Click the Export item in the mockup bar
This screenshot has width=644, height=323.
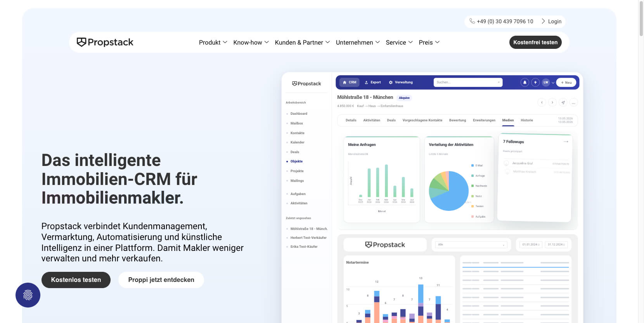tap(373, 82)
